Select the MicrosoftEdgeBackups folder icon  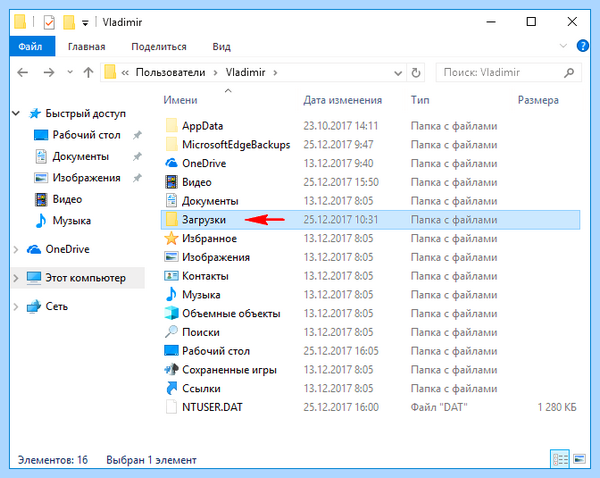click(171, 144)
